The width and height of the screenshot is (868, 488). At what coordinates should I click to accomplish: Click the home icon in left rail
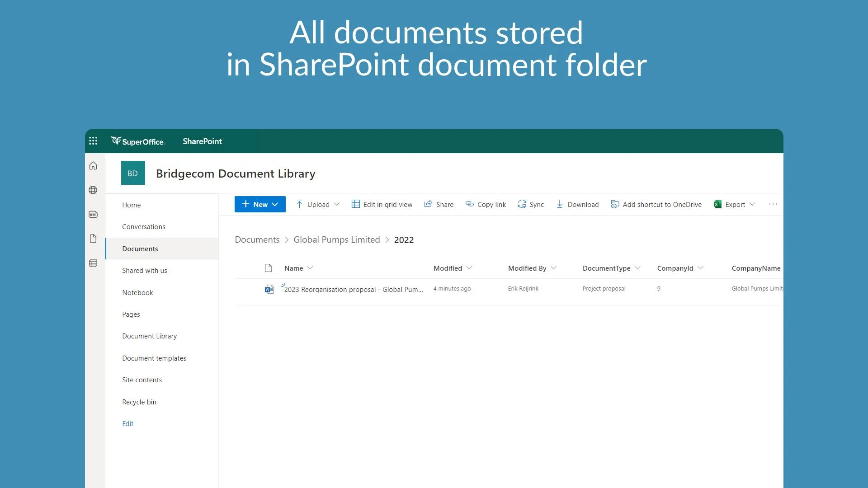click(x=93, y=166)
